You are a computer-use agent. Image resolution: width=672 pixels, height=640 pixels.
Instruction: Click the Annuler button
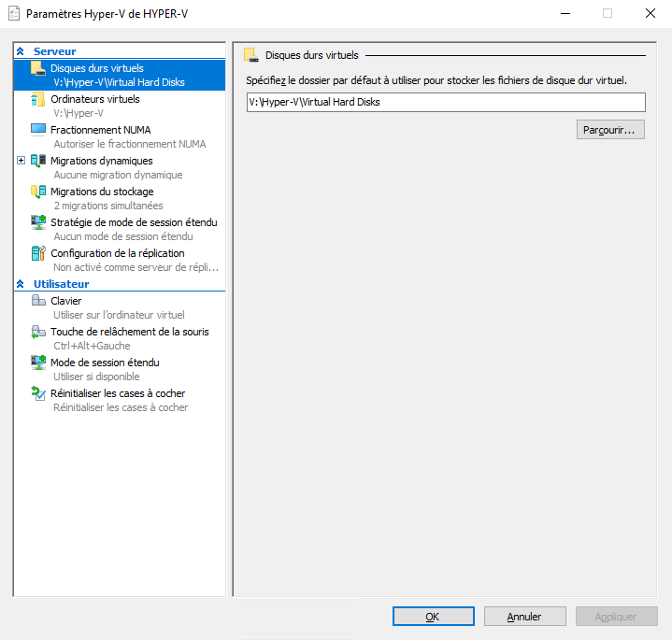[524, 617]
